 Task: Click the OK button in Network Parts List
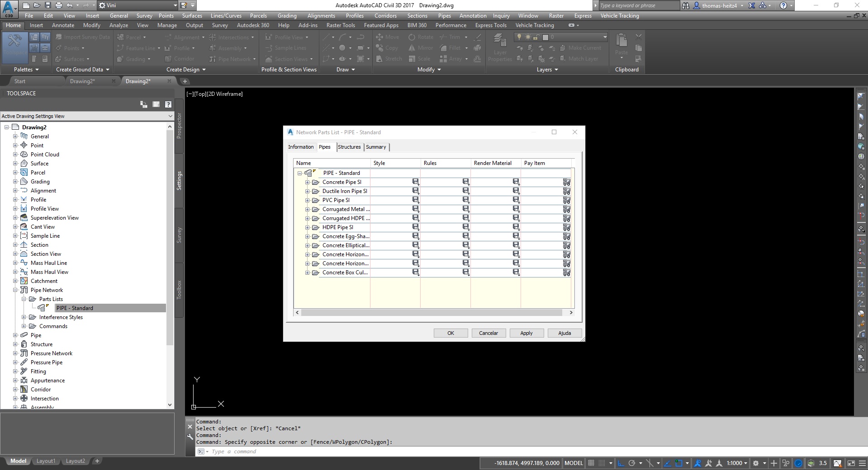(x=451, y=333)
